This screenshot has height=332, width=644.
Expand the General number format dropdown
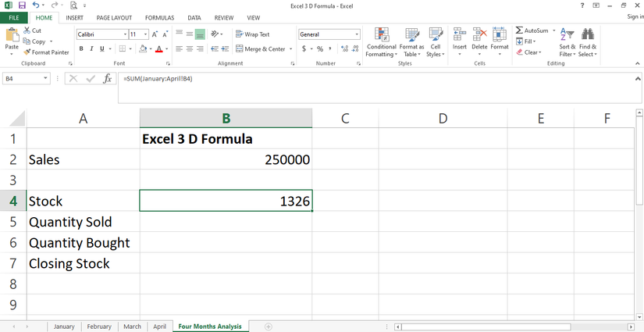tap(358, 34)
